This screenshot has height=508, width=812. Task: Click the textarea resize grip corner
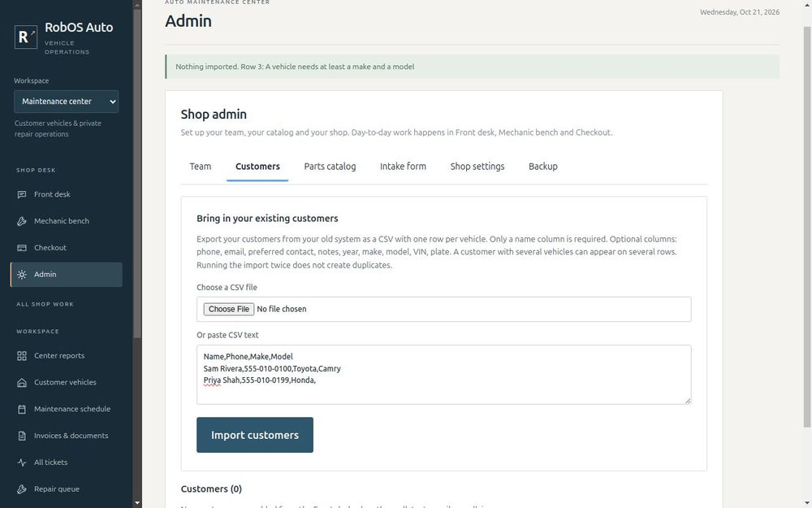[688, 401]
